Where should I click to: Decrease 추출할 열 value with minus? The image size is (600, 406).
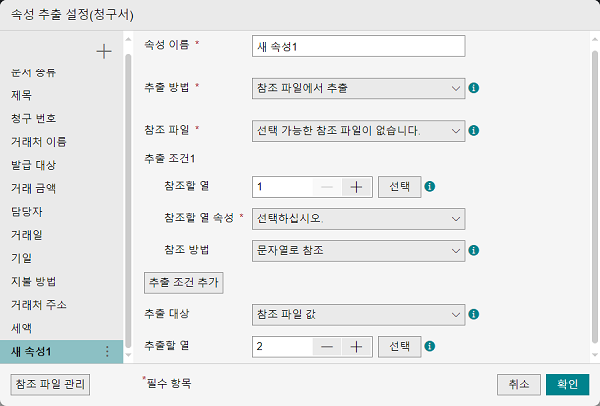[327, 347]
